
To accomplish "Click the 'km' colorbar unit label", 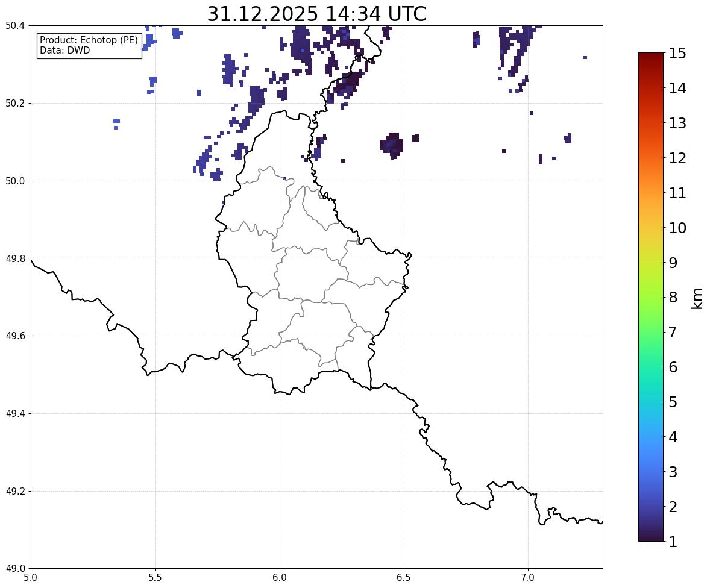I will [x=697, y=298].
